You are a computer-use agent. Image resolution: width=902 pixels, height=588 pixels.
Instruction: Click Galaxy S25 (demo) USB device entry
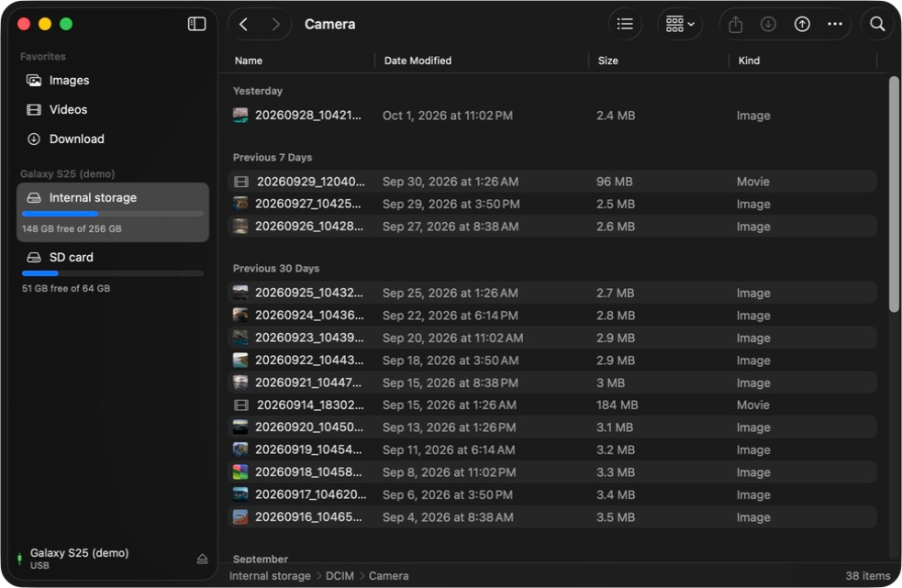(80, 558)
